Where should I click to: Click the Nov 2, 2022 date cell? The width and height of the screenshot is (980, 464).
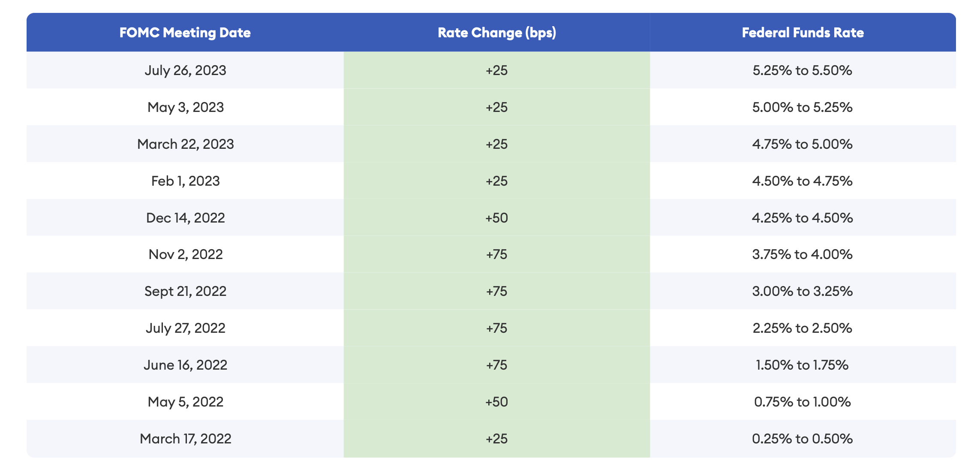pos(185,254)
